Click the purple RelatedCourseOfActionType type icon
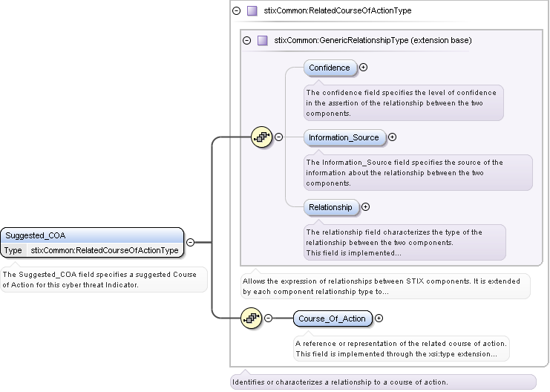The height and width of the screenshot is (392, 550). tap(252, 11)
